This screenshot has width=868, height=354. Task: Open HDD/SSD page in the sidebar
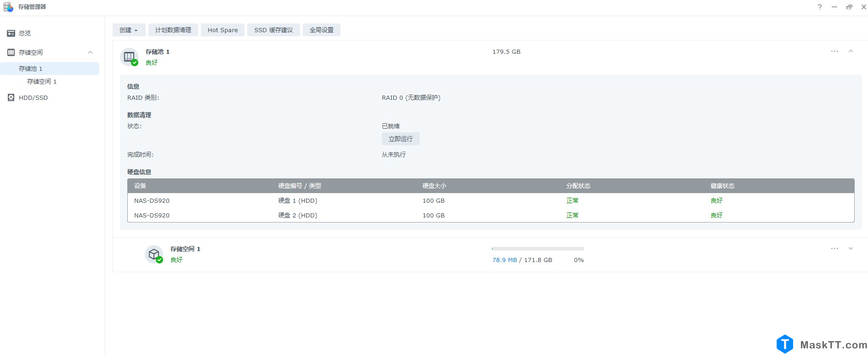point(33,97)
